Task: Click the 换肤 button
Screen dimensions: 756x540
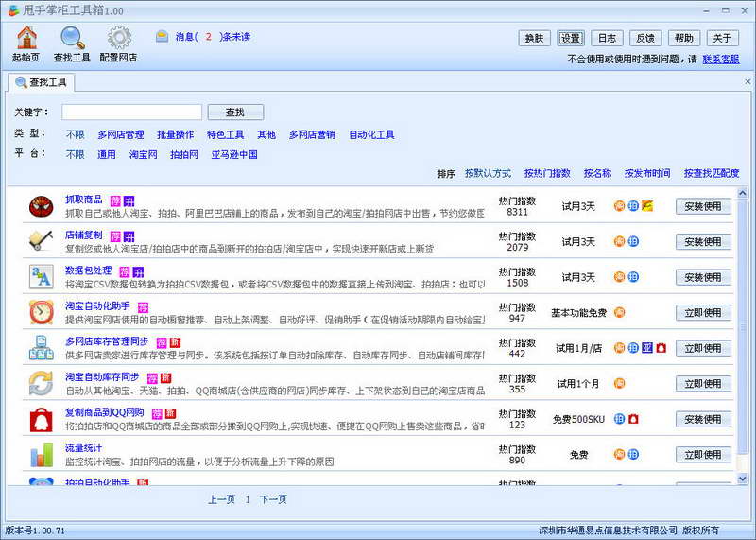Action: coord(535,38)
